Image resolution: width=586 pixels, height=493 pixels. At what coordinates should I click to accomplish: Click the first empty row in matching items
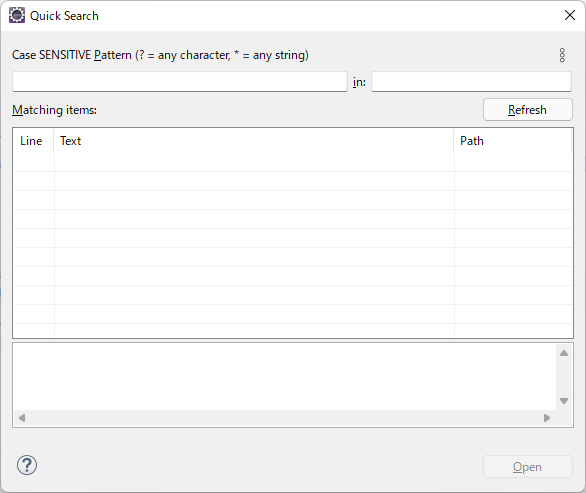tap(293, 162)
